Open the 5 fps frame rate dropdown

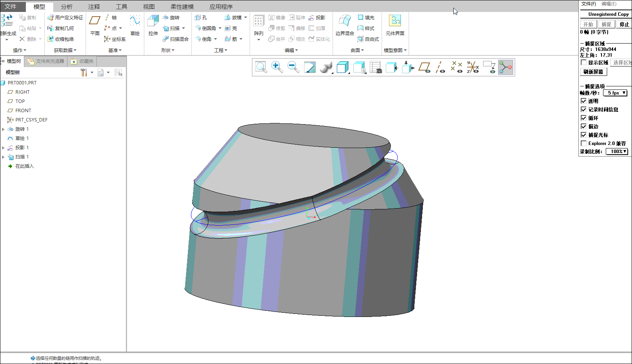click(615, 93)
